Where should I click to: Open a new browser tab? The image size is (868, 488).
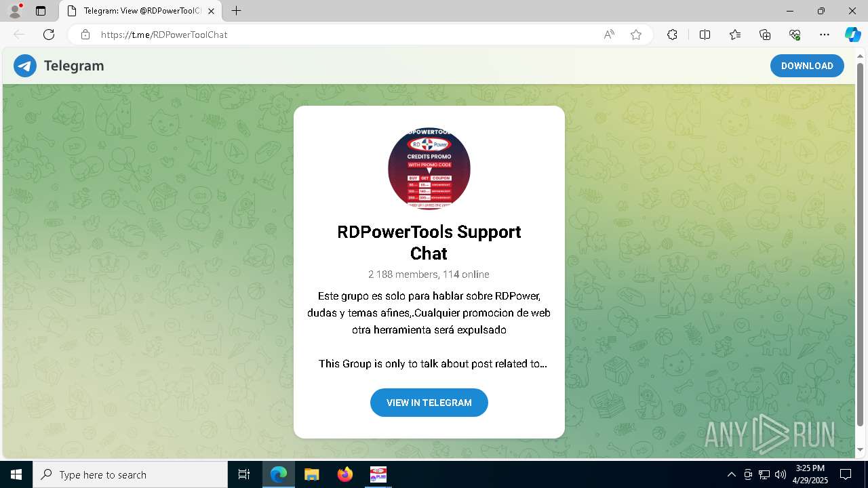click(x=236, y=11)
